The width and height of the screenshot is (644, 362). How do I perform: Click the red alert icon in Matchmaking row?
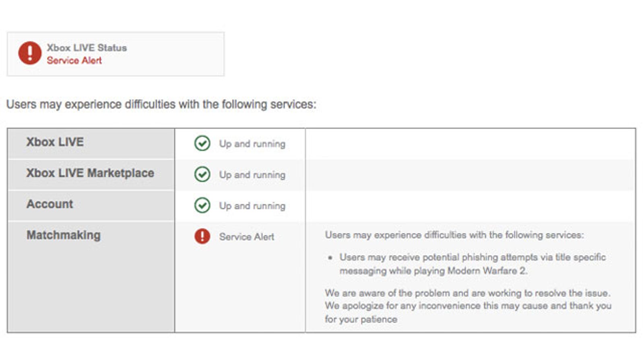click(x=202, y=236)
